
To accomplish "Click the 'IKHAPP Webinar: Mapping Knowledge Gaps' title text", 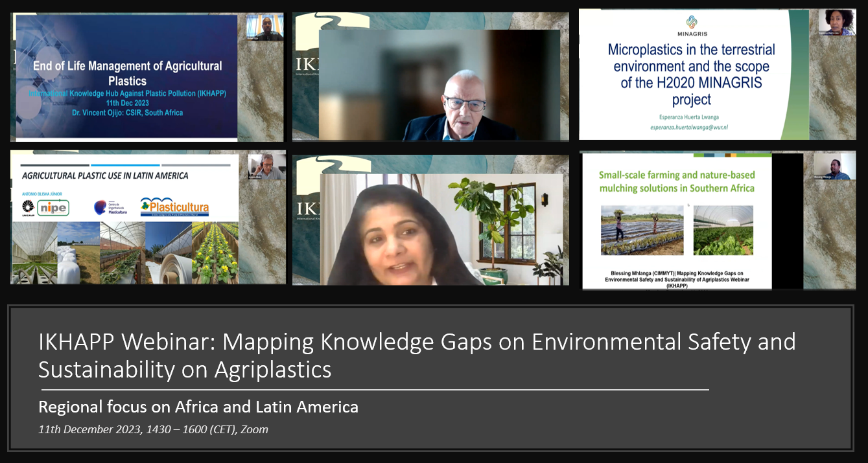I will click(417, 355).
